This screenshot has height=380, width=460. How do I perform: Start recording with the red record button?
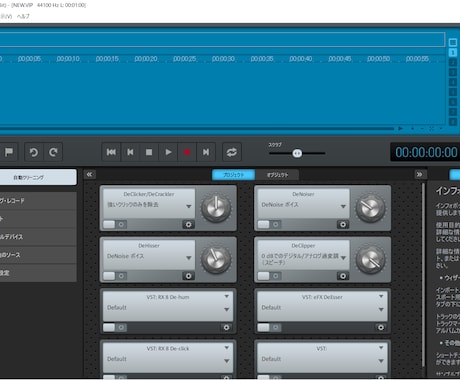(187, 152)
